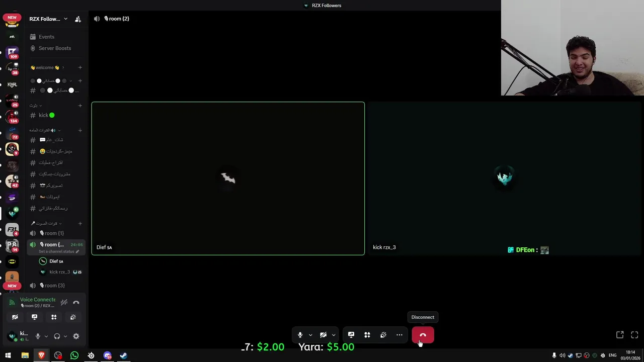Image resolution: width=644 pixels, height=362 pixels.
Task: Share screen from the Voice Connected panel
Action: [x=34, y=317]
